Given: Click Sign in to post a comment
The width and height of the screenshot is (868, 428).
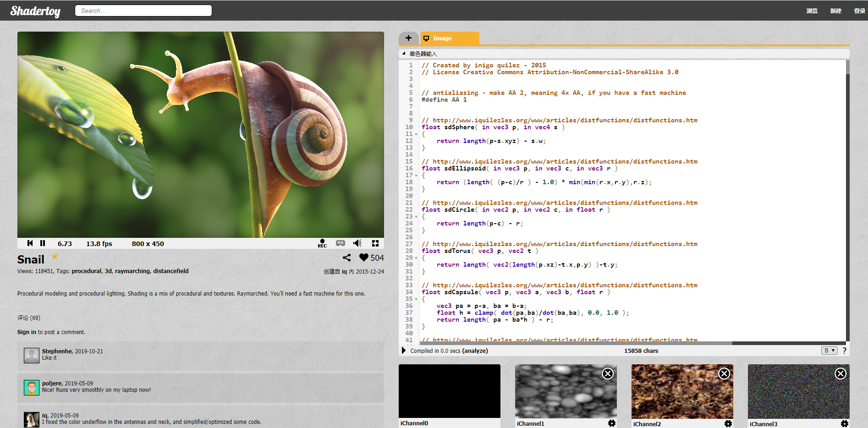Looking at the screenshot, I should 27,332.
